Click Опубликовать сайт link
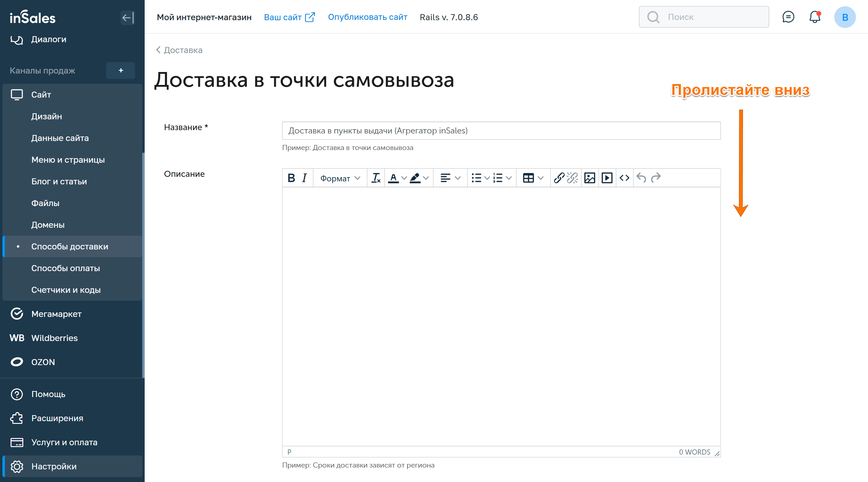Viewport: 868px width, 482px height. (x=367, y=17)
